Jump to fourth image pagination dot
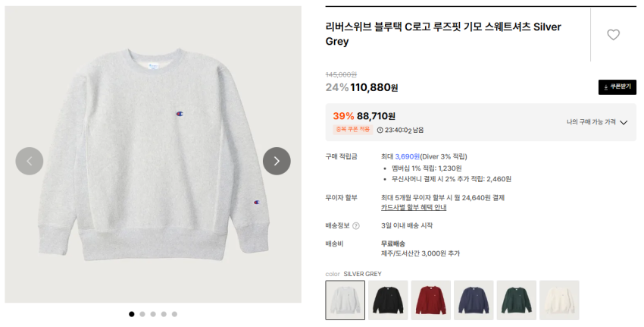Screen dimensions: 644x327 click(x=164, y=313)
